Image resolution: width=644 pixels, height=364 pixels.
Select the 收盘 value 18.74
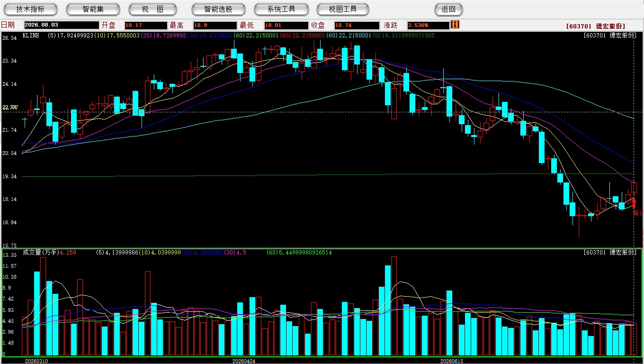pyautogui.click(x=357, y=26)
